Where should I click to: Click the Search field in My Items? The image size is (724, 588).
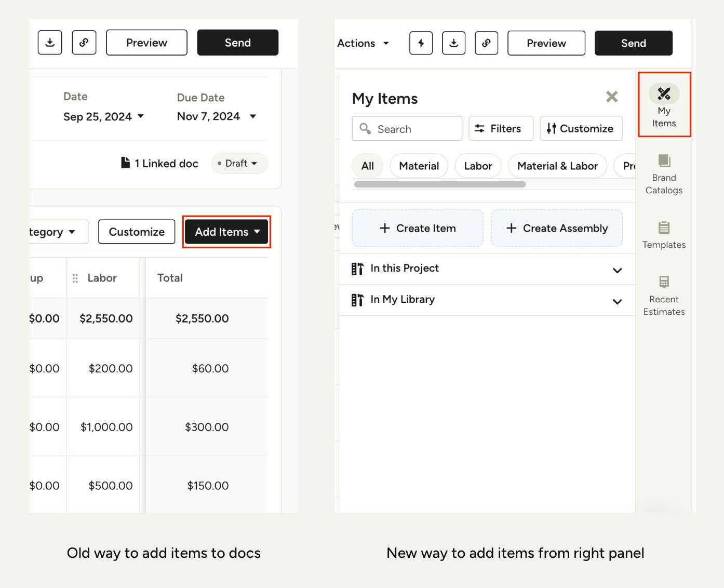407,129
